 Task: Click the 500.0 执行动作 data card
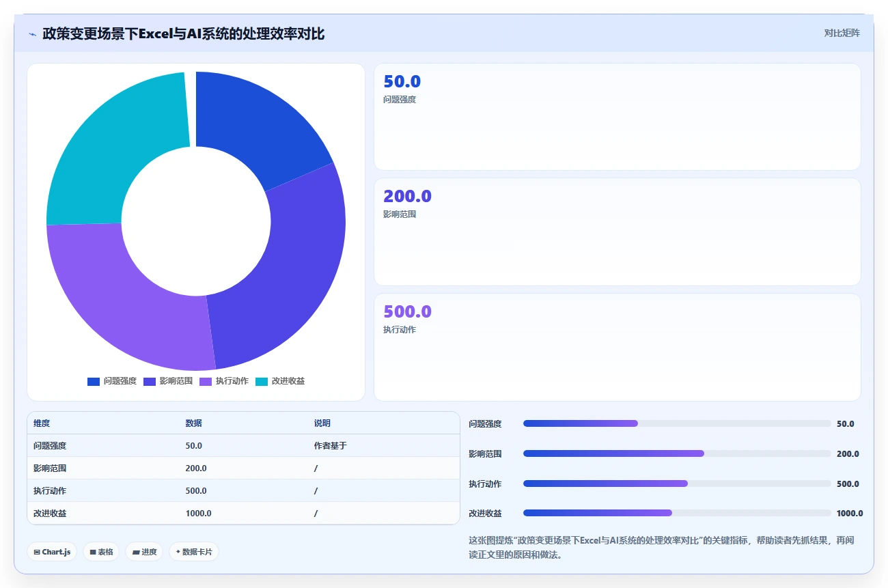click(x=618, y=347)
